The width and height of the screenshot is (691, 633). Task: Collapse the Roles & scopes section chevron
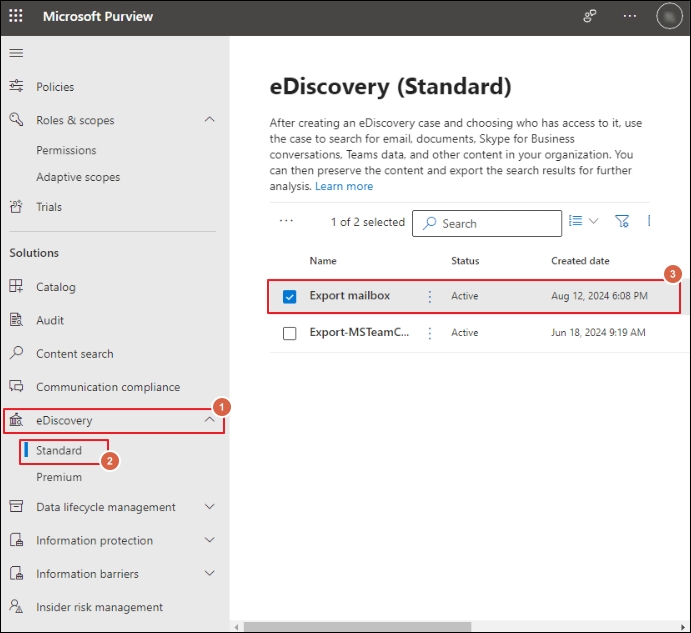click(x=210, y=119)
